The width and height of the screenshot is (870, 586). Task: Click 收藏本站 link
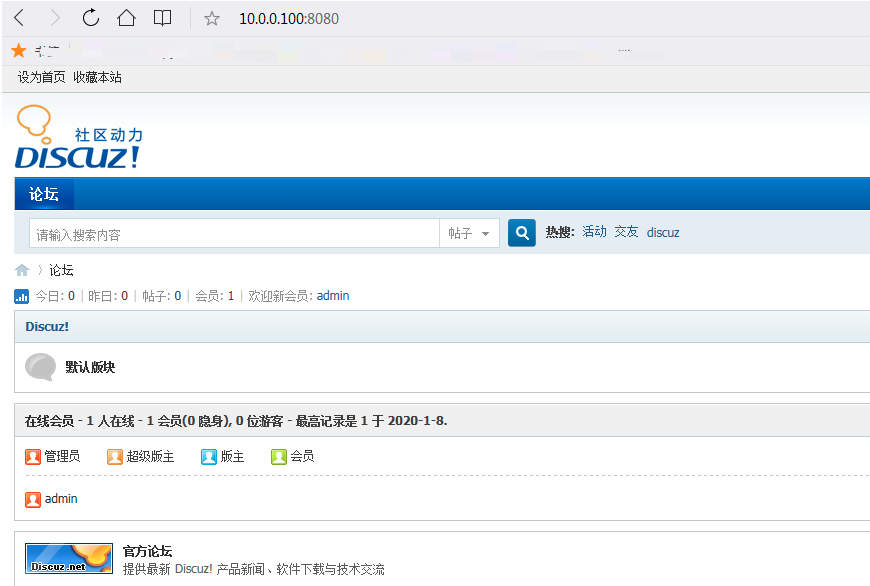(97, 77)
